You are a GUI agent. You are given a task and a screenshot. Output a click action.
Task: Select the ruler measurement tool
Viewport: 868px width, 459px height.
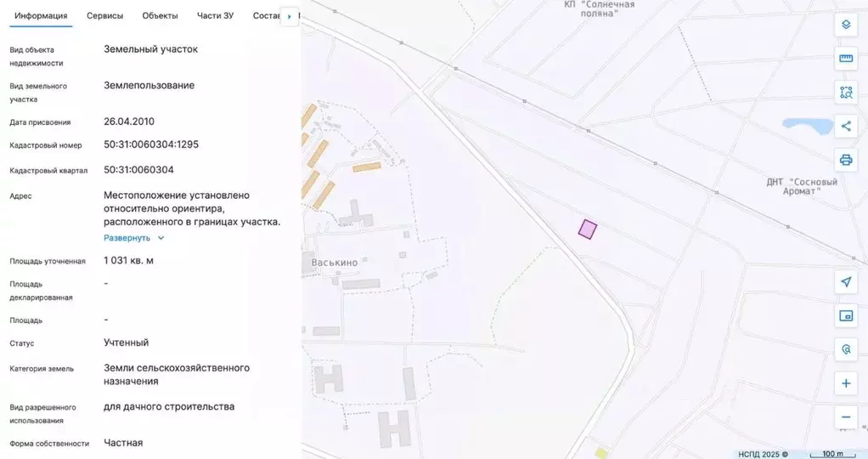(x=846, y=58)
